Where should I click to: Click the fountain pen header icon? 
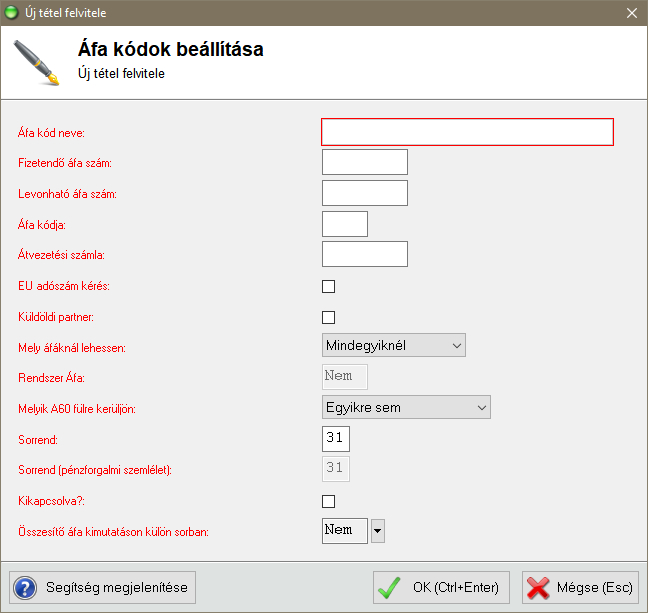[35, 62]
